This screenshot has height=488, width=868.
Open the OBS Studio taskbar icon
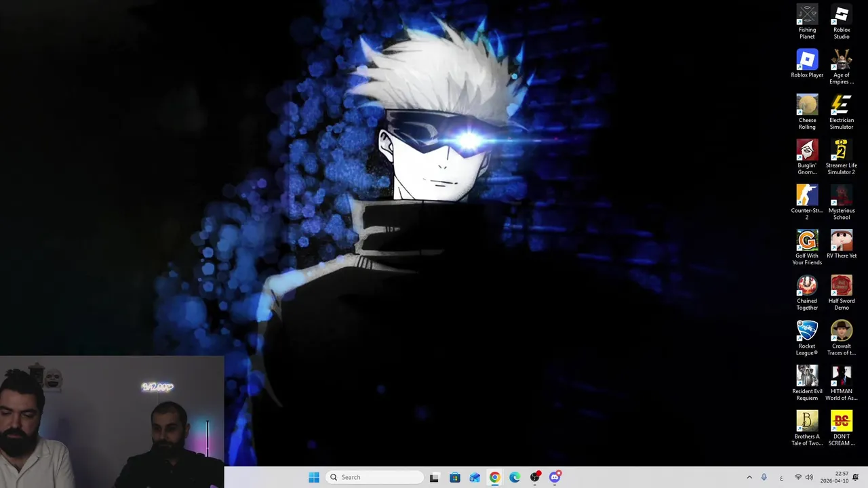pyautogui.click(x=535, y=477)
